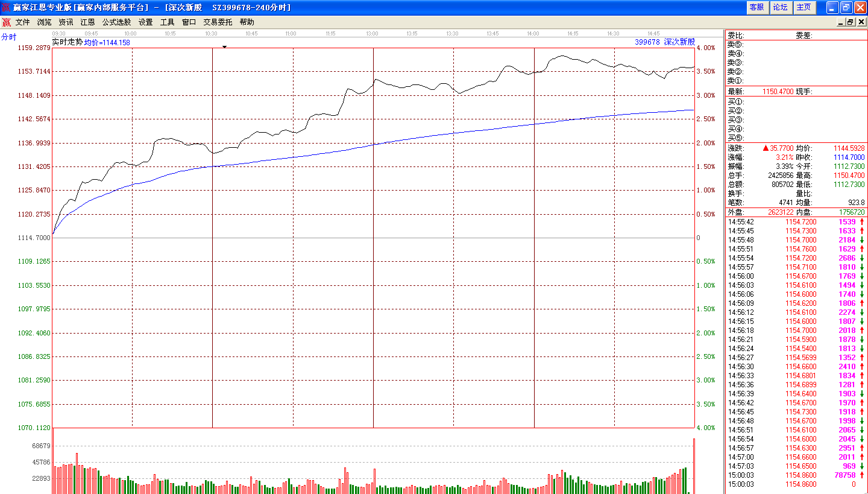Open the 帮助 menu
Image resolution: width=868 pixels, height=494 pixels.
coord(247,22)
